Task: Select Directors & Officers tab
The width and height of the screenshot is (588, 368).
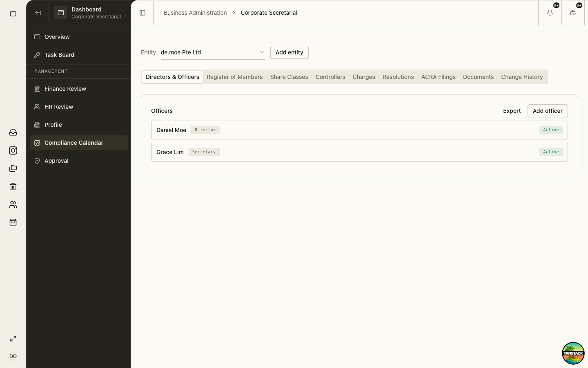Action: 172,77
